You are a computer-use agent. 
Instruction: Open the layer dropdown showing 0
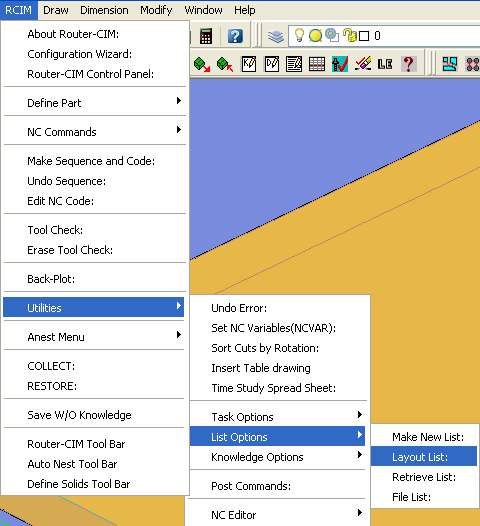384,36
